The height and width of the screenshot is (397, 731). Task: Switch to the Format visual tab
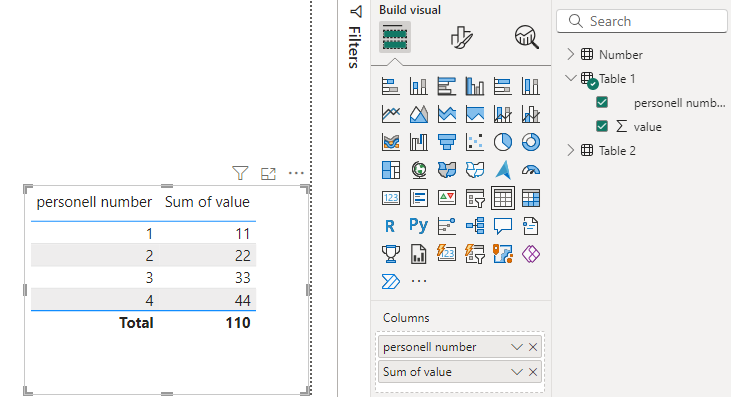point(462,37)
